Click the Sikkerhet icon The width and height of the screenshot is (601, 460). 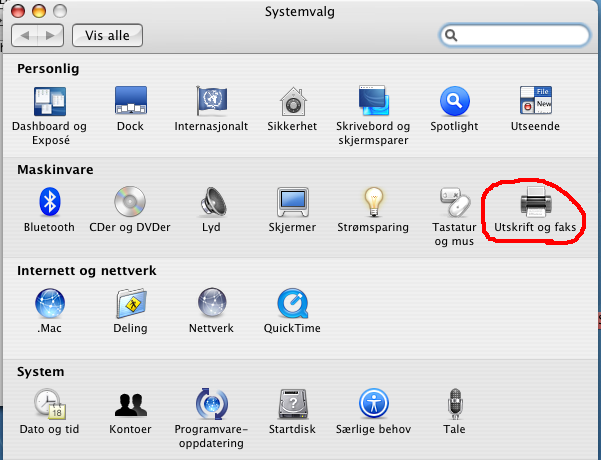pos(292,102)
